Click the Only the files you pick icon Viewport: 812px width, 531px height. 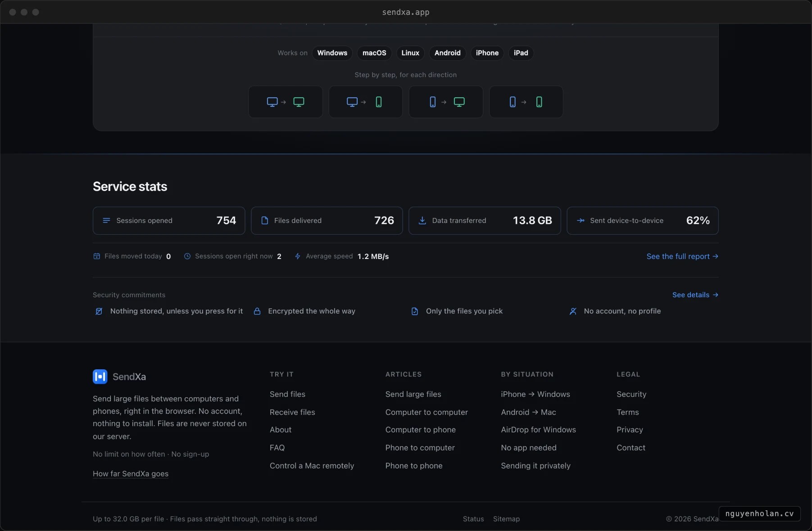[x=415, y=311]
